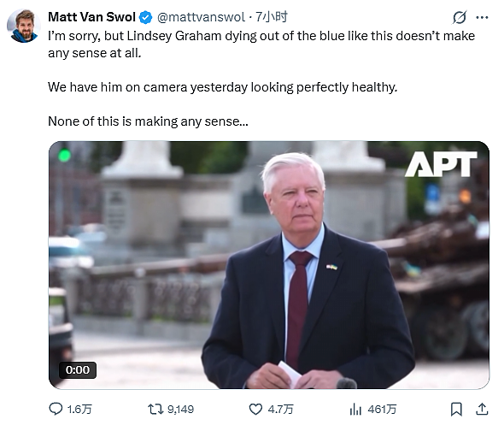Viewport: 504px width, 425px height.
Task: Play the embedded video
Action: pyautogui.click(x=269, y=265)
